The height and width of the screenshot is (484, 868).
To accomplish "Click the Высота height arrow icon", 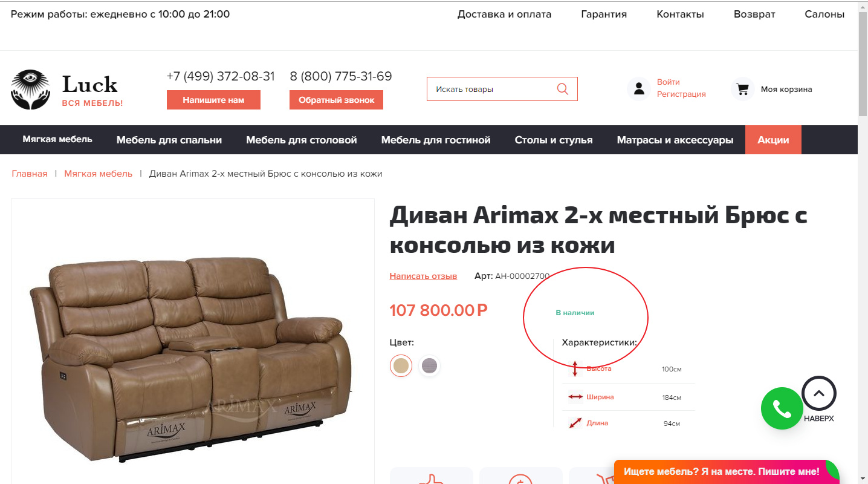I will (x=575, y=368).
